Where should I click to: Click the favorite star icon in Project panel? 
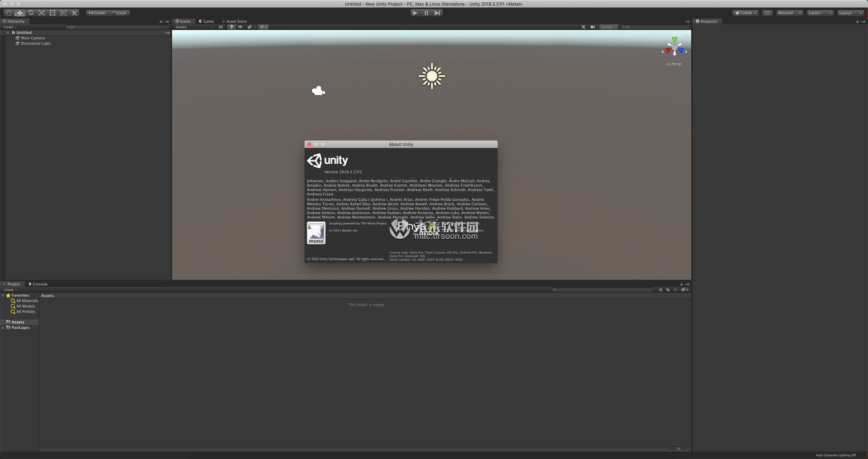point(675,290)
